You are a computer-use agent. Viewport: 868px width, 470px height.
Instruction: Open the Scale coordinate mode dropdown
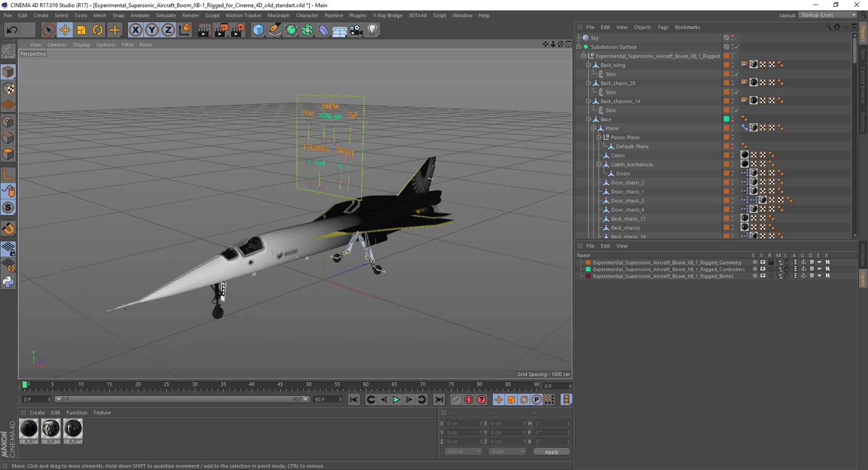click(x=507, y=451)
